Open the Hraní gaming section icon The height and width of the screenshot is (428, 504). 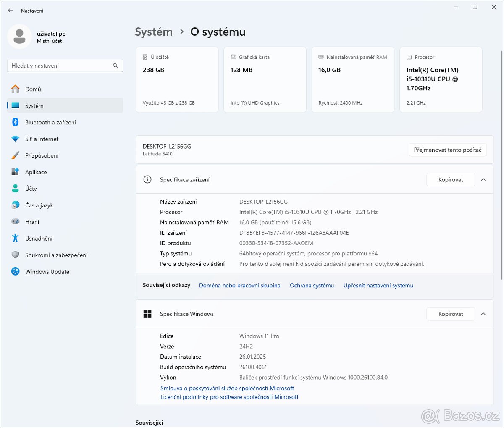pyautogui.click(x=16, y=222)
